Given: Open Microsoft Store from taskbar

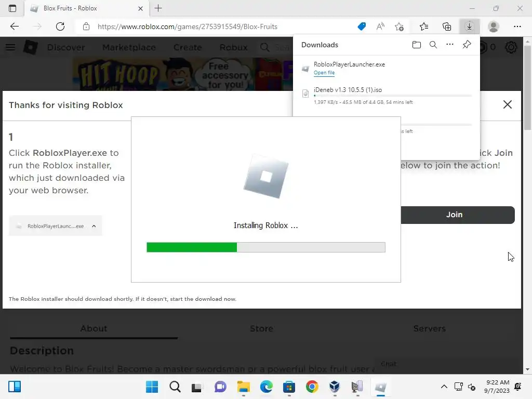Looking at the screenshot, I should click(x=289, y=387).
